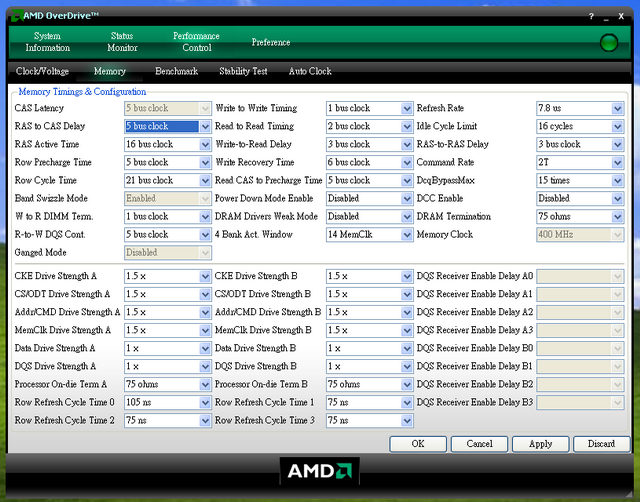Viewport: 640px width, 502px height.
Task: Open Data Drive Strength A dropdown
Action: 168,348
